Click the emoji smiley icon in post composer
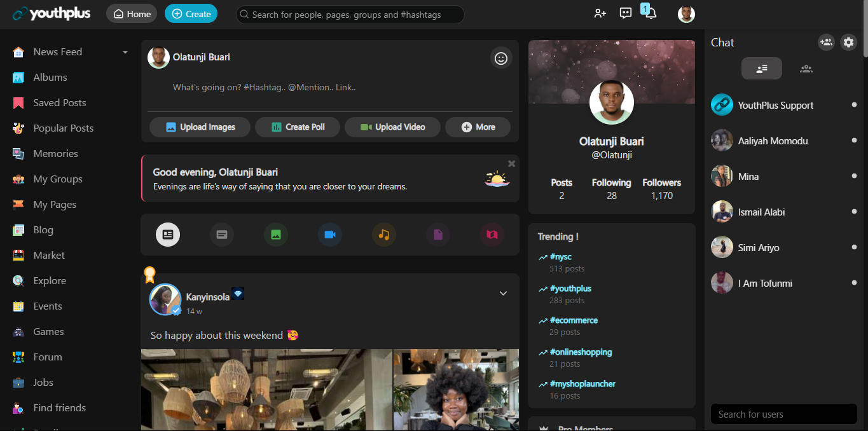This screenshot has height=431, width=868. click(x=501, y=58)
